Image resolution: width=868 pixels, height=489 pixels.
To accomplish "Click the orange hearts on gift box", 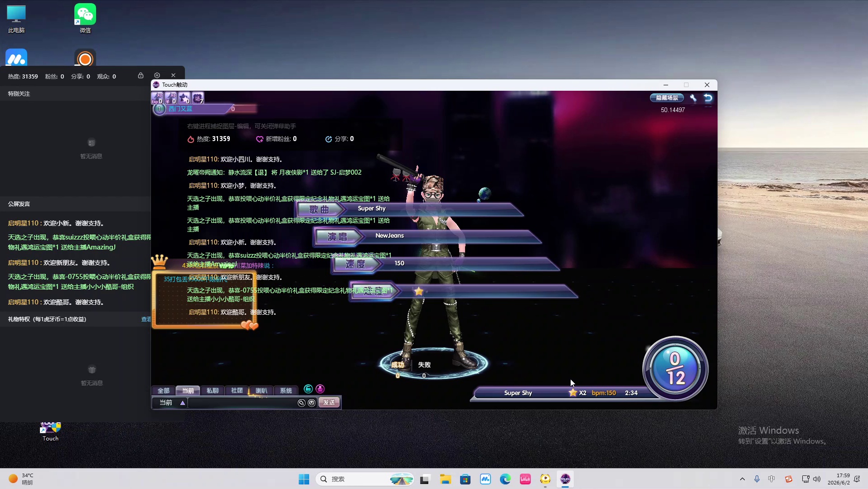I will [249, 325].
